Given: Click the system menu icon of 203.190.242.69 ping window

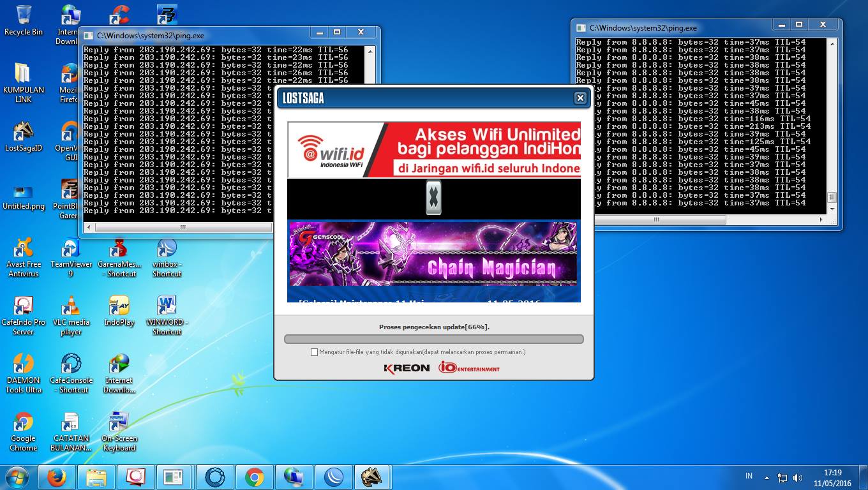Looking at the screenshot, I should click(x=88, y=36).
